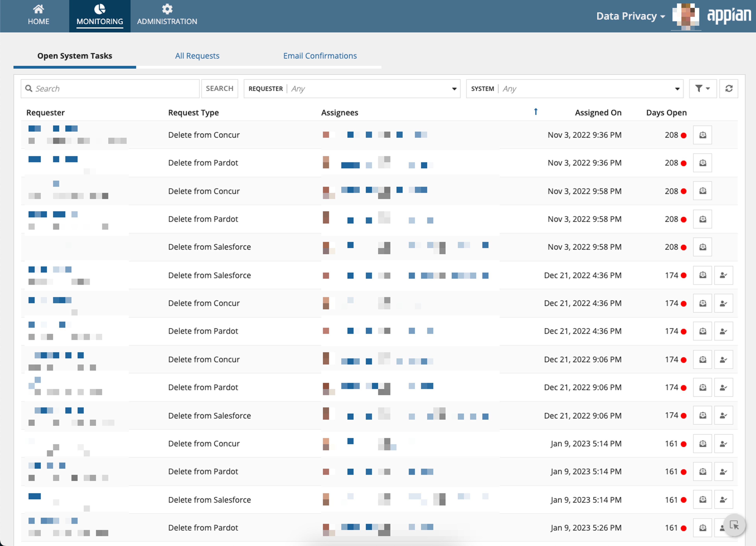Viewport: 756px width, 546px height.
Task: Click the ascending sort arrow icon
Action: coord(536,112)
